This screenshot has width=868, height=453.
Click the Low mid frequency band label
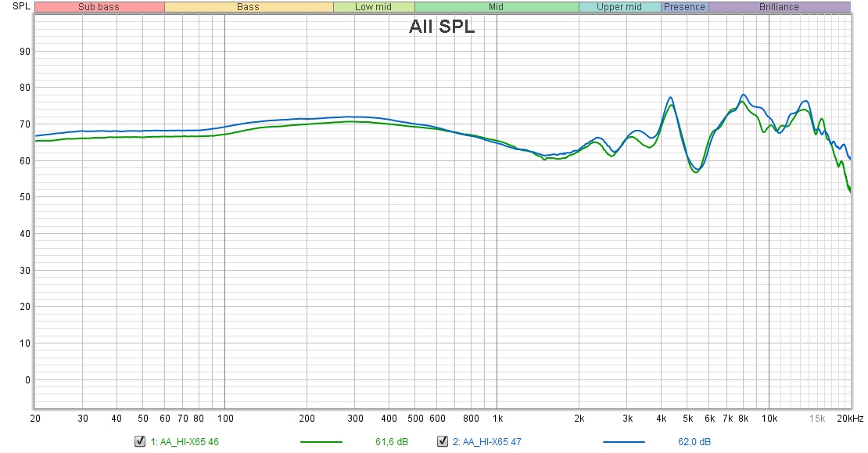point(374,7)
